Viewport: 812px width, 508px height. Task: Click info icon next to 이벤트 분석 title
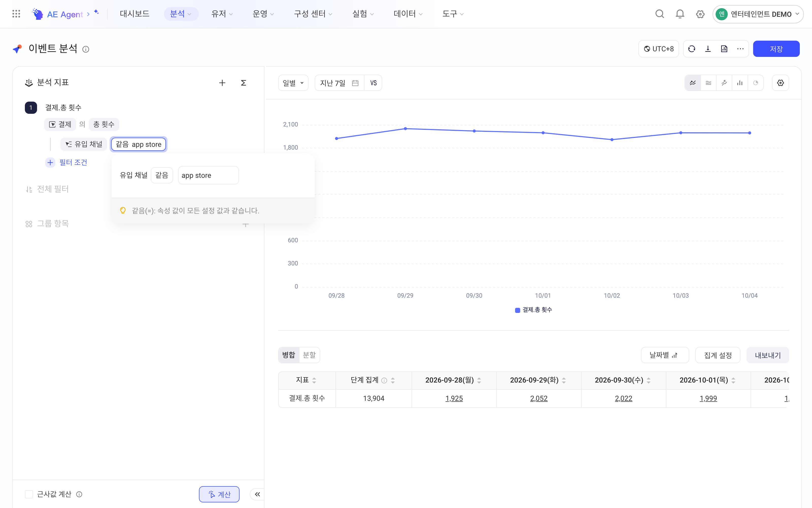tap(86, 49)
